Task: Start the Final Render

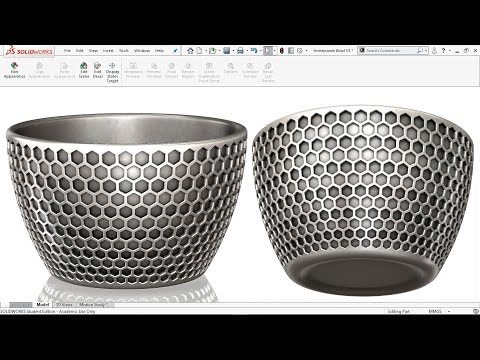Action: (172, 70)
